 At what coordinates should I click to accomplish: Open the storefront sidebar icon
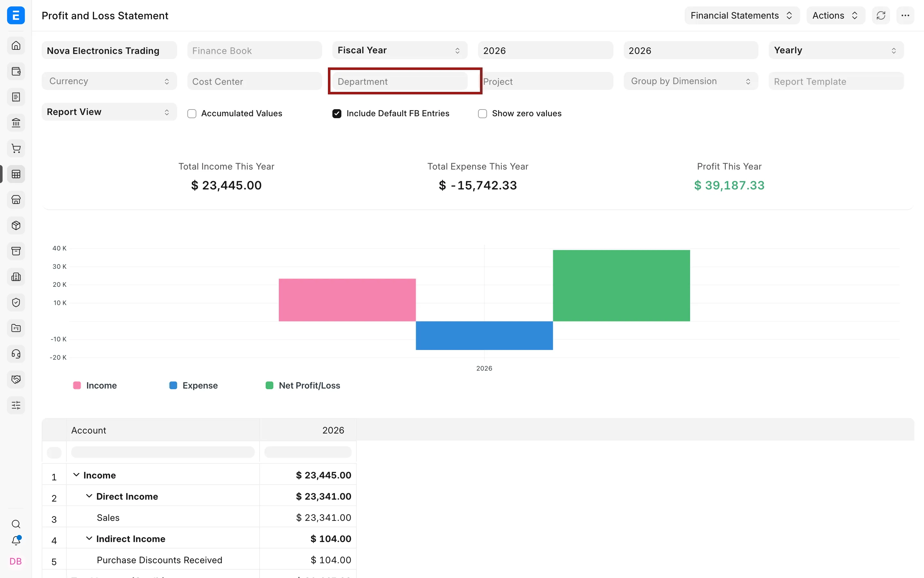[x=16, y=199]
